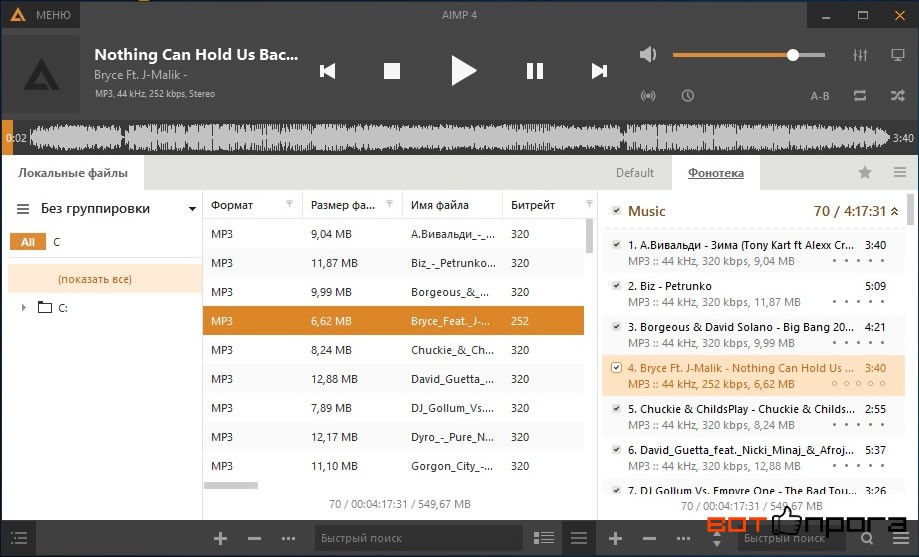Image resolution: width=919 pixels, height=557 pixels.
Task: Open the Локальные файлы tab
Action: 73,173
